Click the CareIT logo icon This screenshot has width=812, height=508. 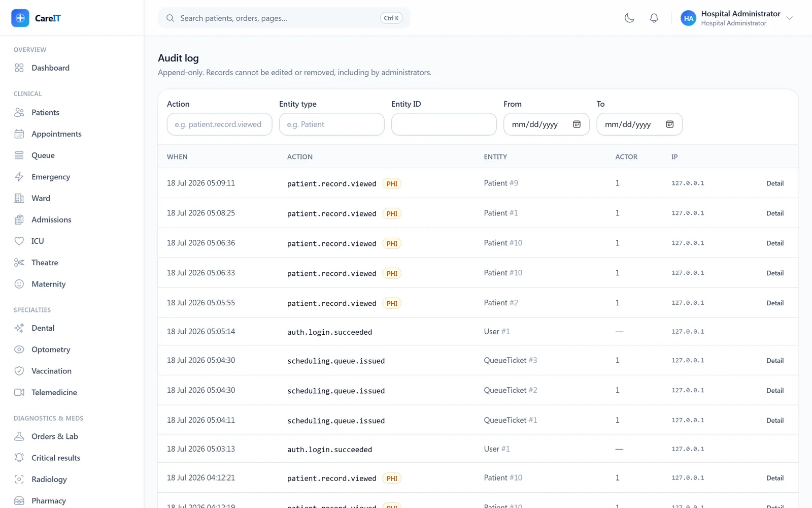[x=20, y=18]
